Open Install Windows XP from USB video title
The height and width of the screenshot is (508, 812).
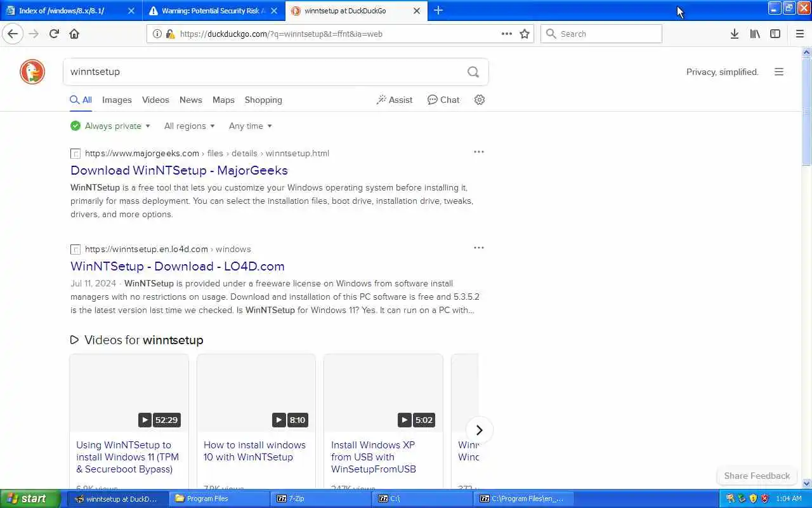tap(374, 457)
